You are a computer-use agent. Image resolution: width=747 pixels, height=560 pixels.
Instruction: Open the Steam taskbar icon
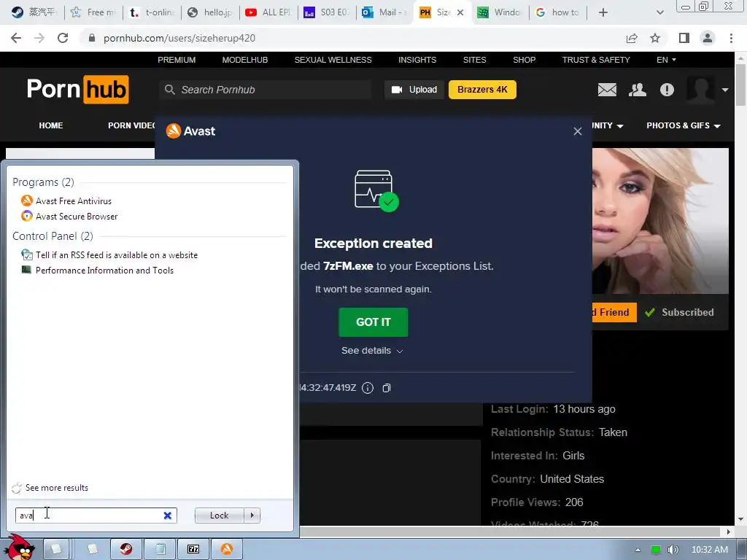point(126,549)
